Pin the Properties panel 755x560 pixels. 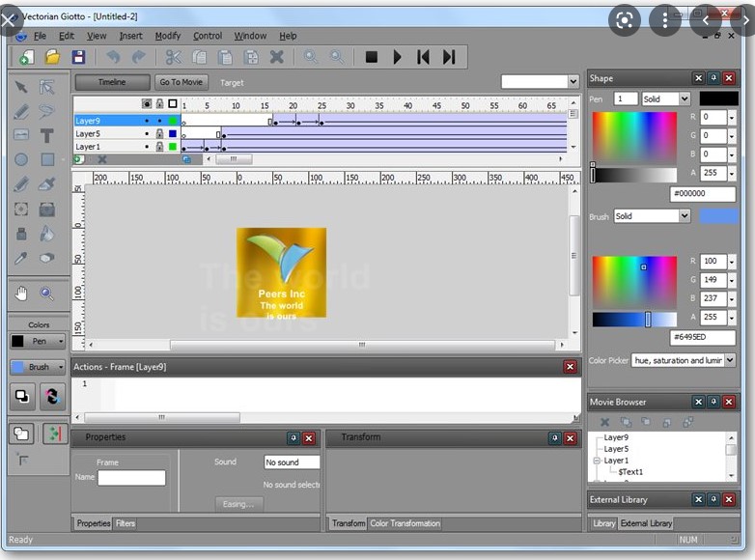(x=294, y=437)
